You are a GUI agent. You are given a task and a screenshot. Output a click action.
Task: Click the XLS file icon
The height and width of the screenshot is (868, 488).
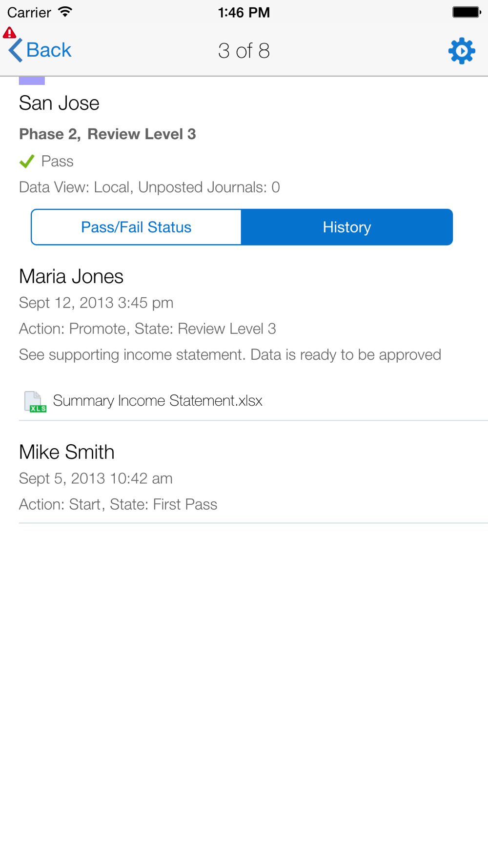point(35,401)
